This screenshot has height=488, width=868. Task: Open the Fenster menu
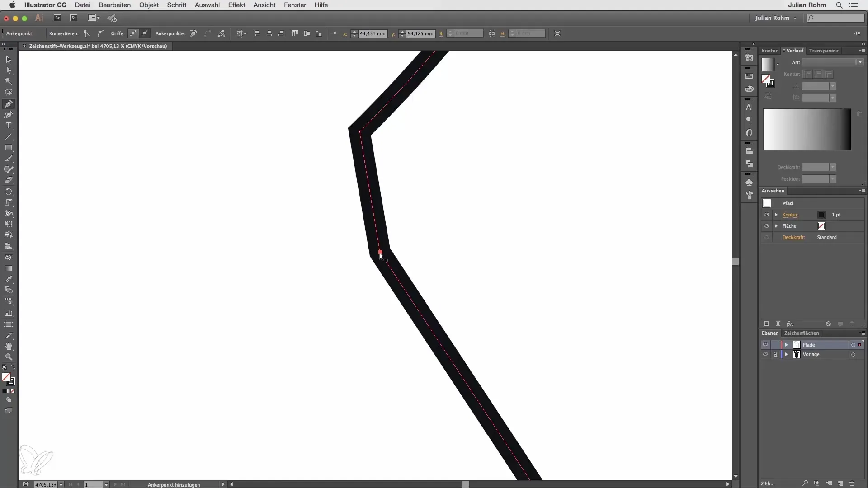click(x=295, y=5)
